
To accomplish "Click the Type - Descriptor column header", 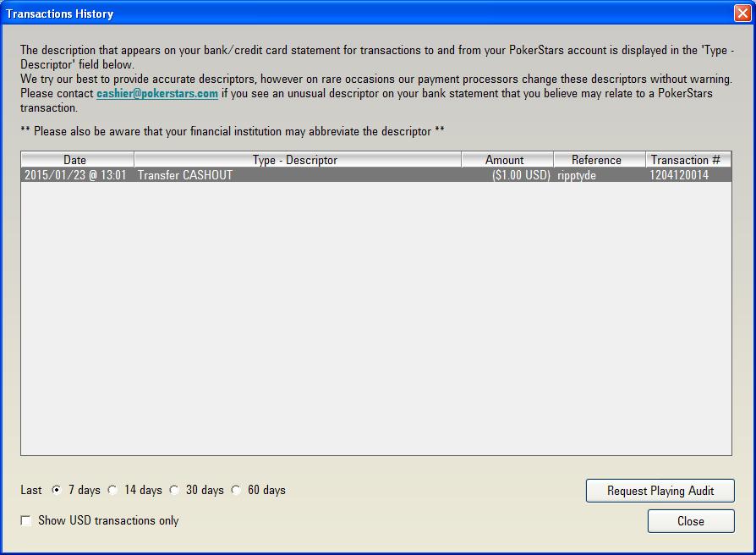I will [x=295, y=160].
